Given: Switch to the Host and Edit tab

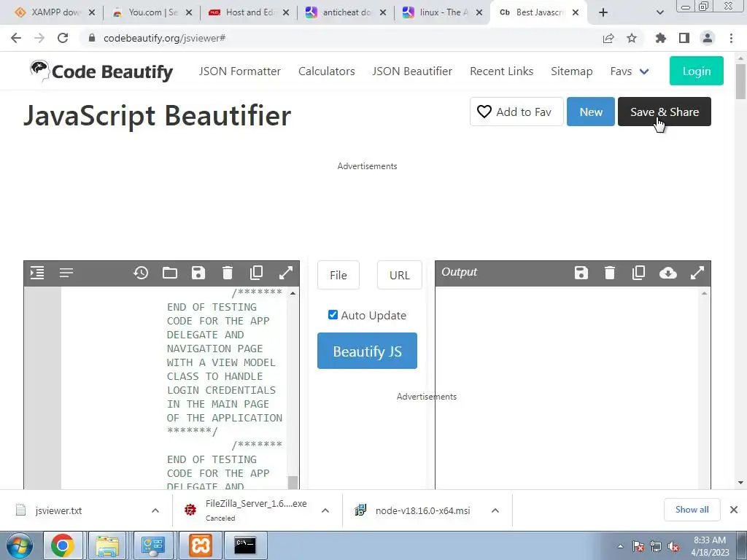Looking at the screenshot, I should click(x=249, y=12).
